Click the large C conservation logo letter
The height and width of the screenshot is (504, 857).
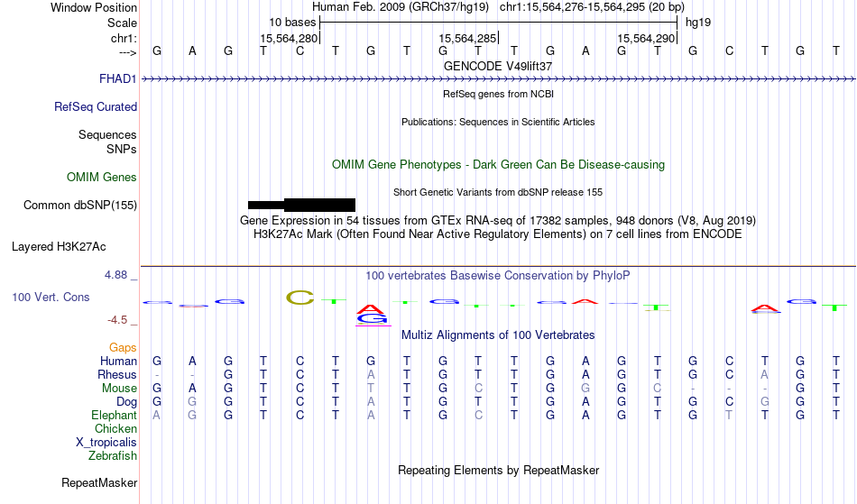[x=300, y=298]
